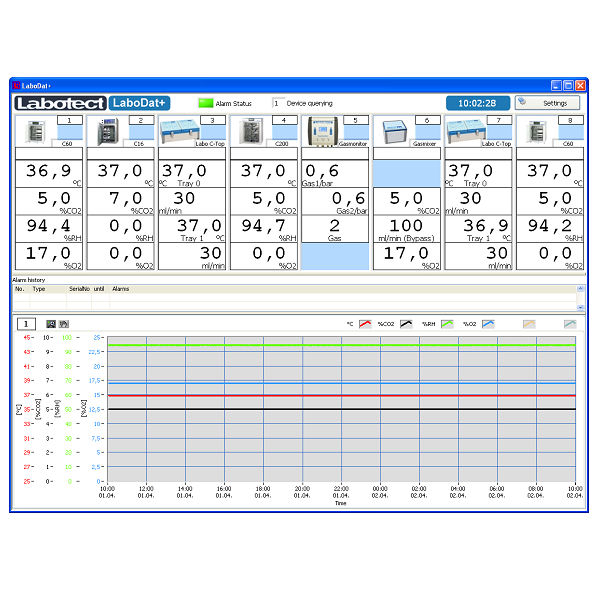This screenshot has width=600, height=600.
Task: Click the Device querying number field
Action: pos(277,103)
